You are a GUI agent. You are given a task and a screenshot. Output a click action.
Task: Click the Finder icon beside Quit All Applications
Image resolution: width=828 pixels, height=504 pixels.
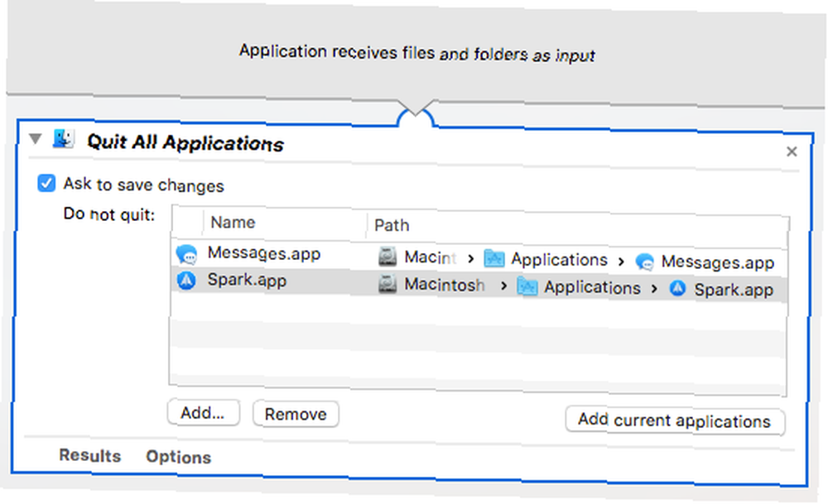pyautogui.click(x=64, y=139)
